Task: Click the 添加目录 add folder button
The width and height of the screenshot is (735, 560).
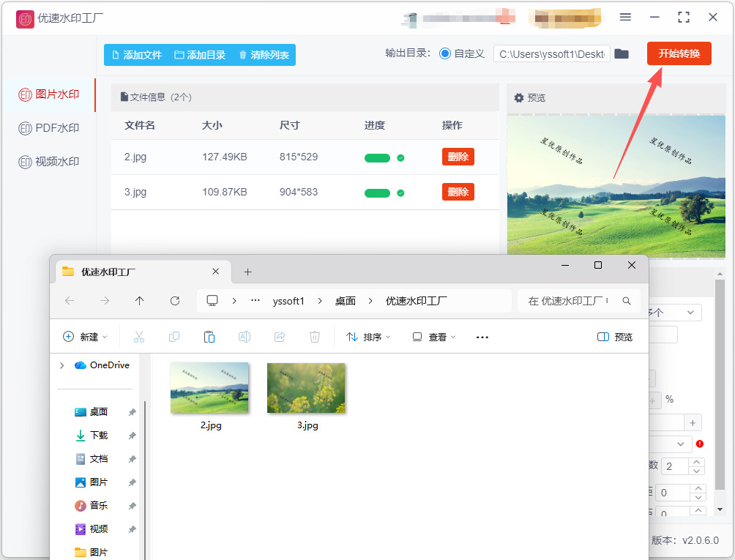Action: (200, 55)
